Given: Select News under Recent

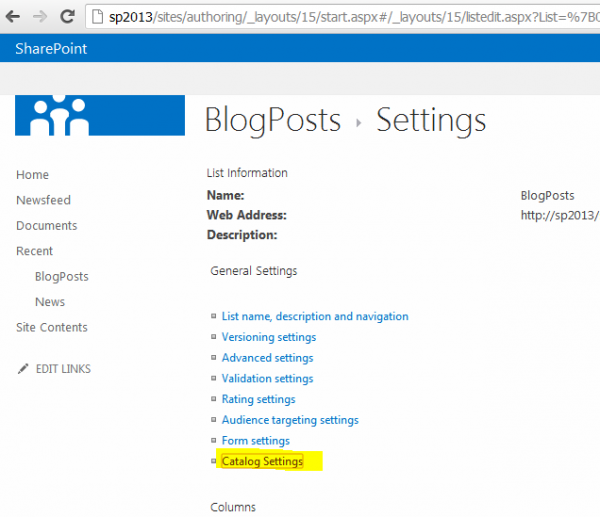Looking at the screenshot, I should tap(49, 302).
